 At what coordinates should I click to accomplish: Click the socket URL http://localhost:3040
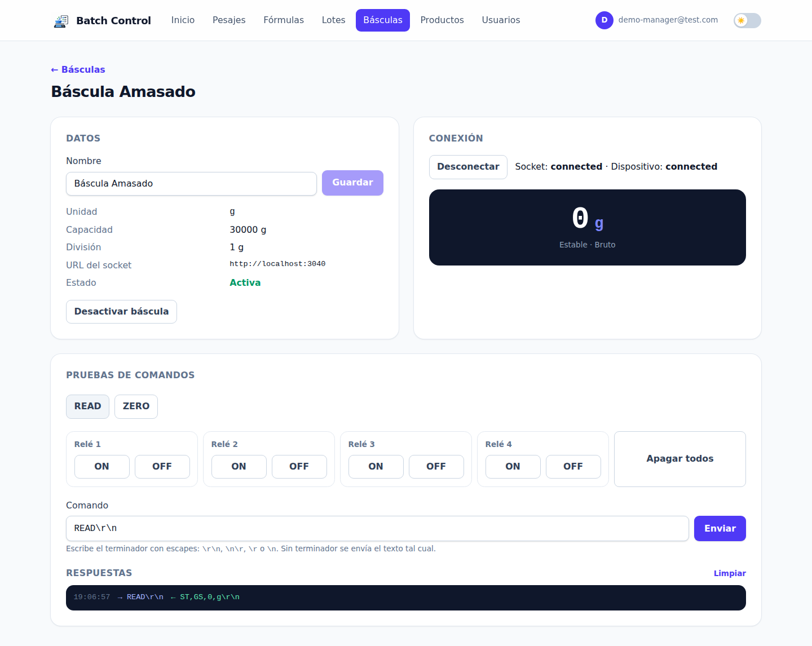coord(277,264)
